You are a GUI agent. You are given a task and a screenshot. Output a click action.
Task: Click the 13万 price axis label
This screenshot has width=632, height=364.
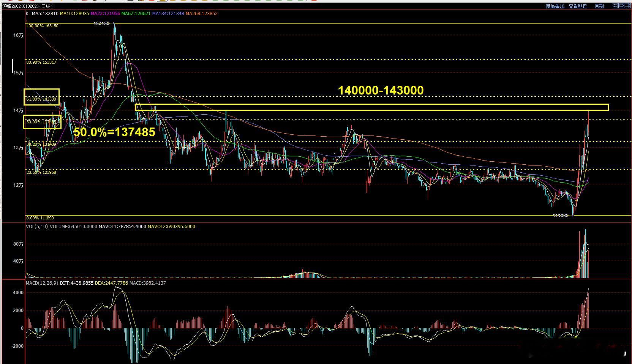[18, 148]
